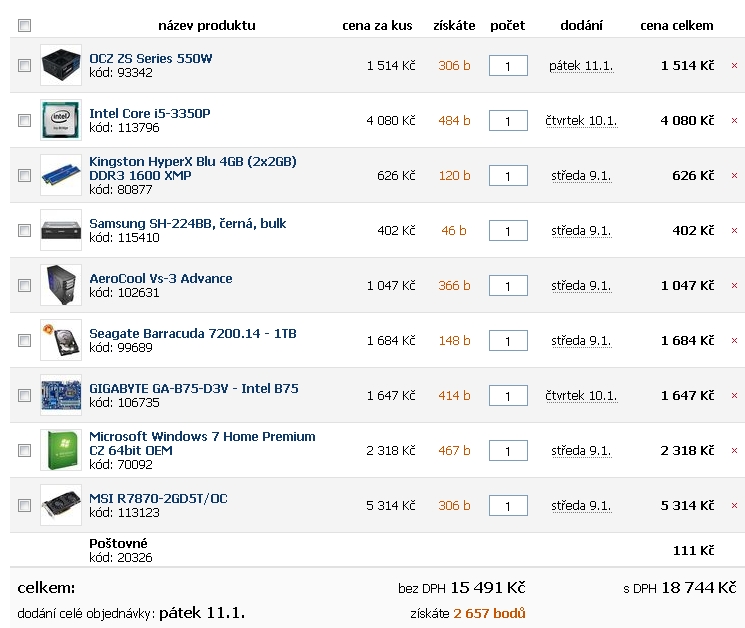The image size is (745, 628).
Task: Delete Seagate Barracuda 1TB with X icon
Action: [734, 341]
